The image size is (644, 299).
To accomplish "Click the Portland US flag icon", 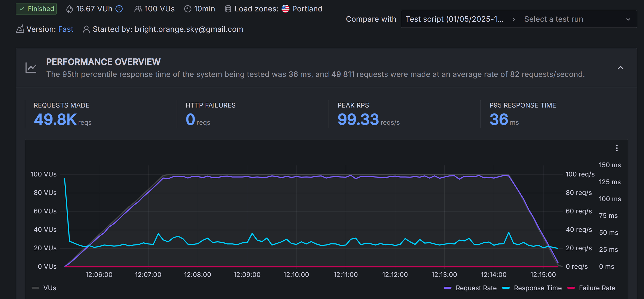I will 285,9.
